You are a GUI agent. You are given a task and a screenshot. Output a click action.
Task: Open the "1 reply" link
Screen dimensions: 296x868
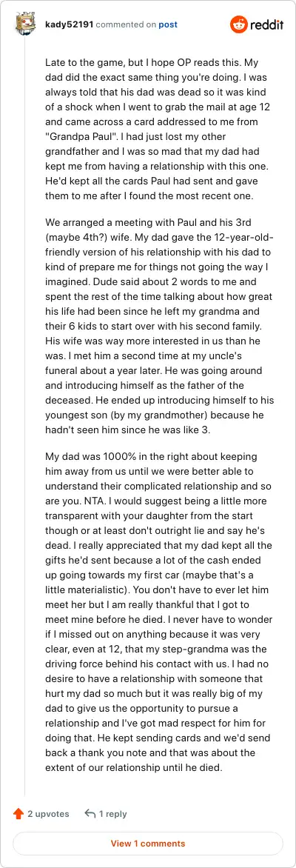[x=113, y=814]
